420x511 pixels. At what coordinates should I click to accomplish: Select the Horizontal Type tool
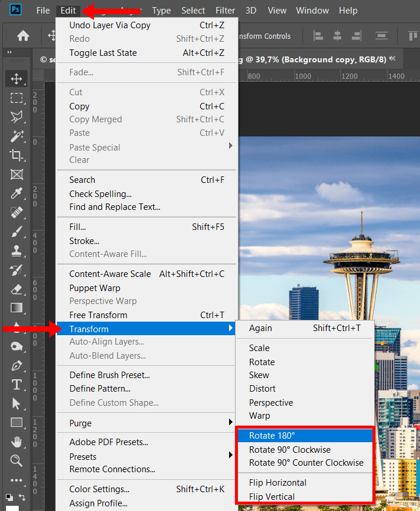[x=16, y=385]
